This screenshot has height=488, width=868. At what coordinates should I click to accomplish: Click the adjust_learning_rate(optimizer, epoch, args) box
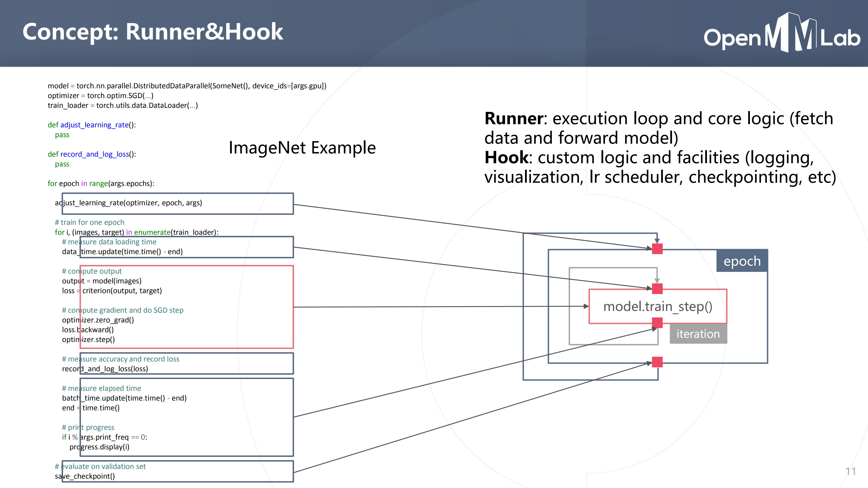[x=178, y=203]
